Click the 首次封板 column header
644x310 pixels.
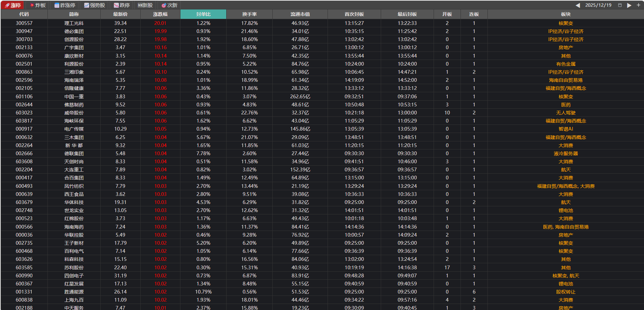[354, 14]
